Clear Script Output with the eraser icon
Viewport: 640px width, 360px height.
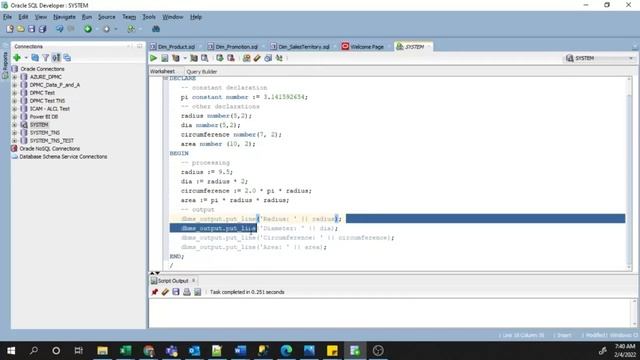tap(165, 292)
